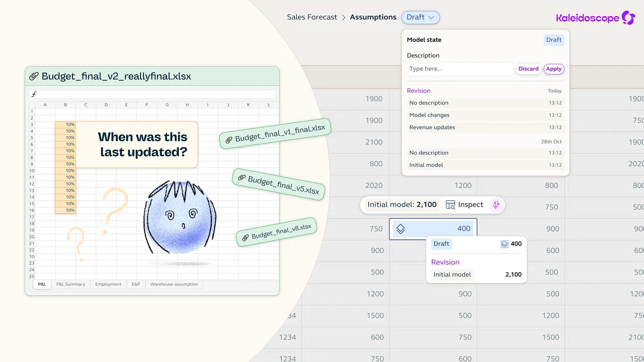This screenshot has width=644, height=362.
Task: Click the diamond icon in selected cell
Action: pos(400,229)
